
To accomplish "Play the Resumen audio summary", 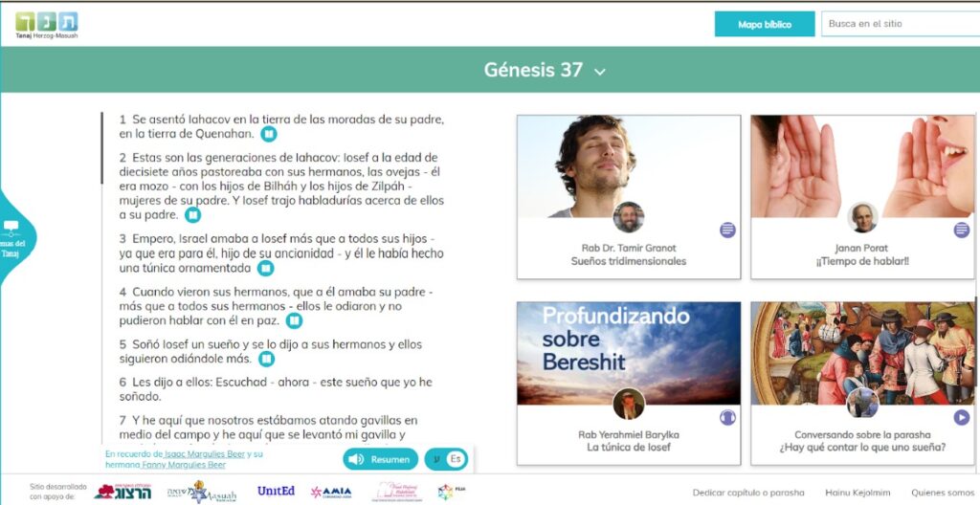I will (x=381, y=459).
